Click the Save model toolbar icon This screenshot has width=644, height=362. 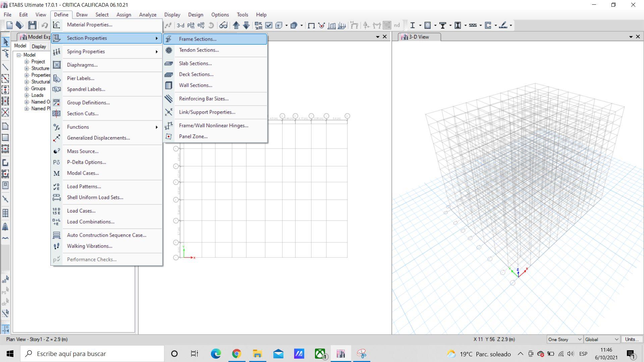click(32, 25)
